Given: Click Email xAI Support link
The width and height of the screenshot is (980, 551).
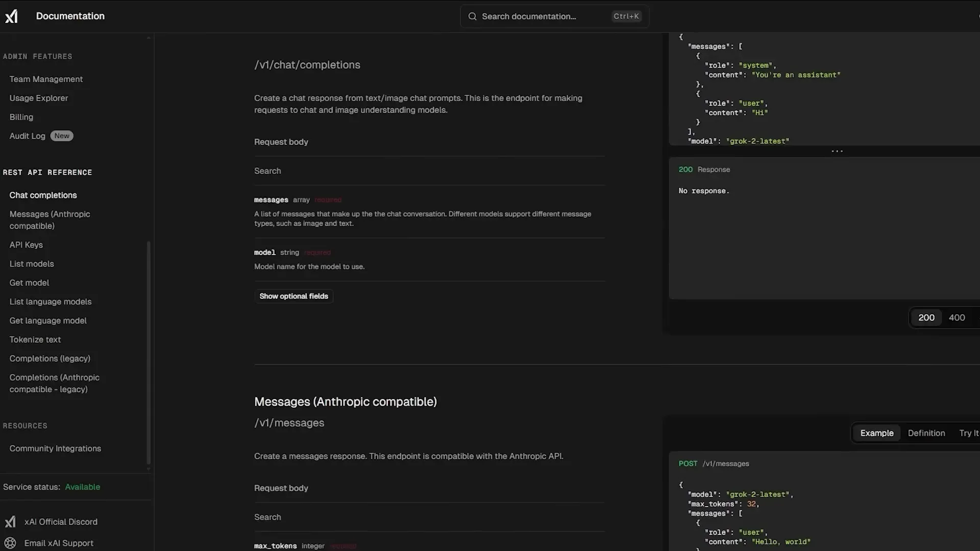Looking at the screenshot, I should pos(59,543).
